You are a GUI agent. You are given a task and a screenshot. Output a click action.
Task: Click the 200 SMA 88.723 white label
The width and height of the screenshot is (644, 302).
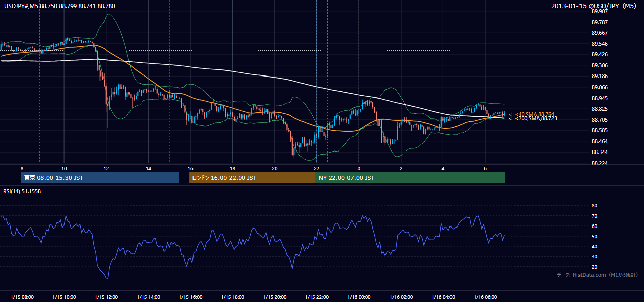click(533, 118)
